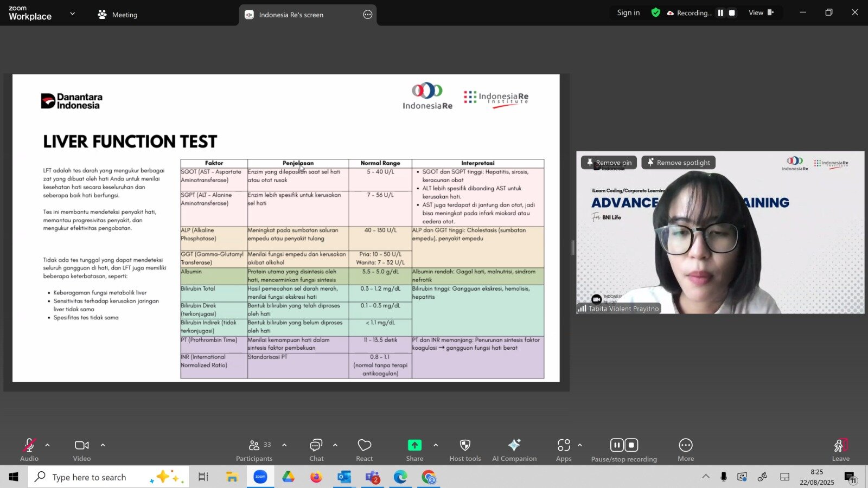Open the More options menu
868x488 pixels.
(685, 450)
